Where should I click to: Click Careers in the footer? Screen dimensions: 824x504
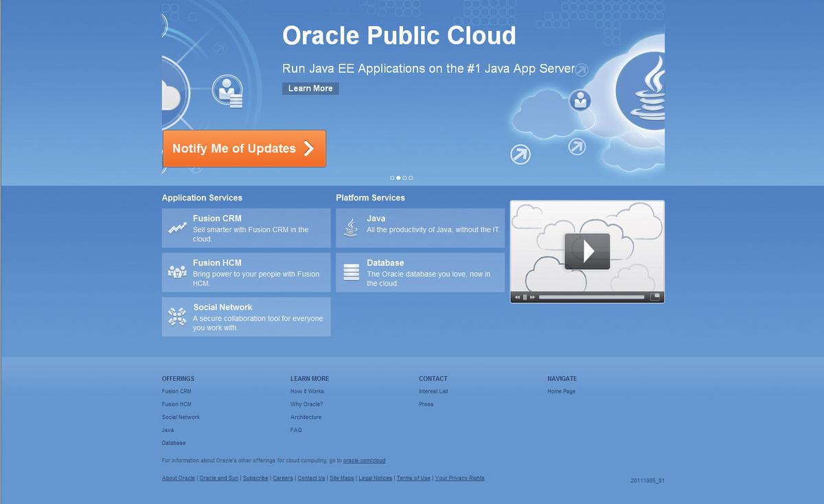click(x=283, y=478)
